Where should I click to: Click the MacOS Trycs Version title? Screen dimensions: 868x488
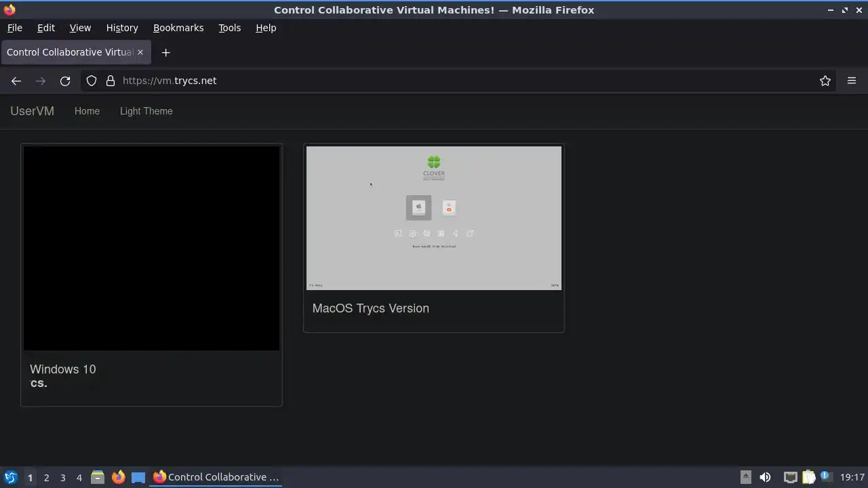click(371, 308)
